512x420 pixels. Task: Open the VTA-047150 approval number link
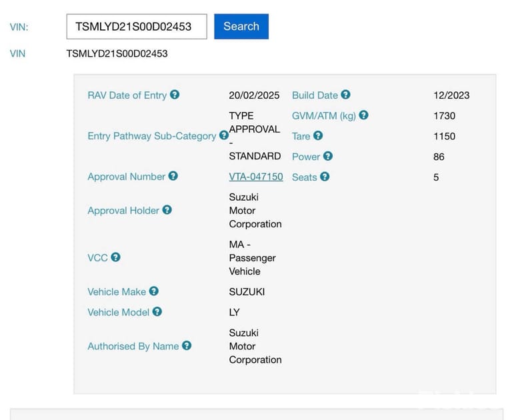pyautogui.click(x=256, y=177)
